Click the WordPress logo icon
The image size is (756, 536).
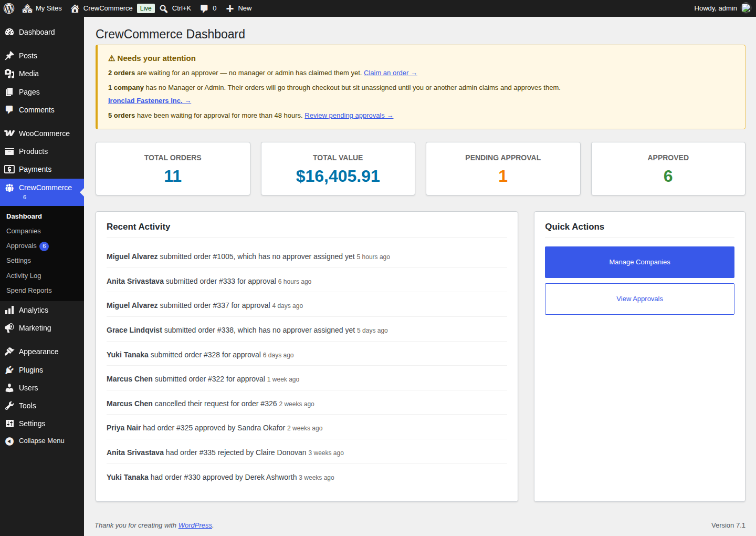pos(9,8)
